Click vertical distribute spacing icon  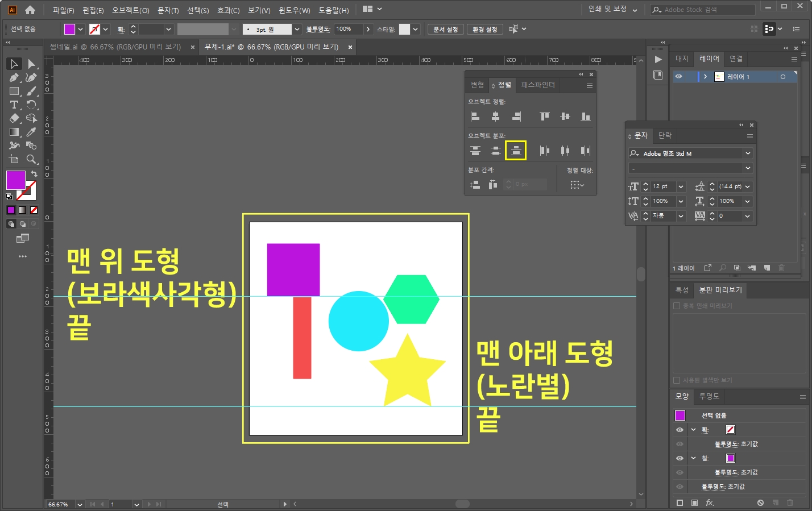point(475,184)
